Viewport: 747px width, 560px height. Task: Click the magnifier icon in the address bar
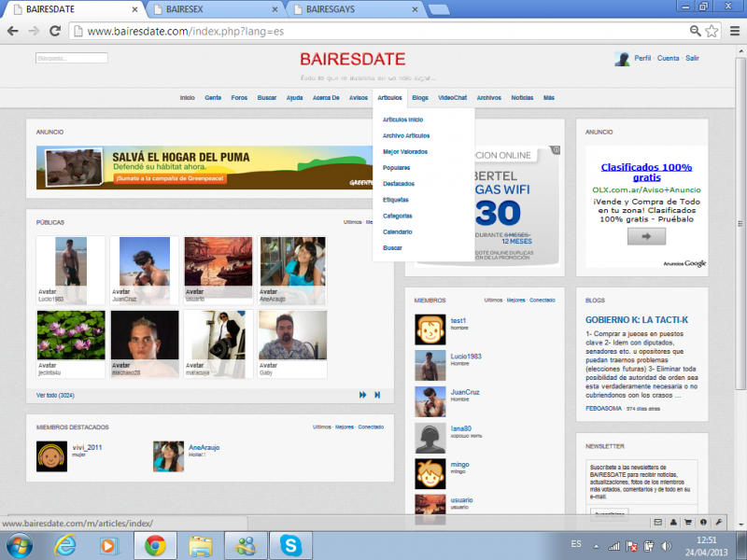(x=695, y=32)
